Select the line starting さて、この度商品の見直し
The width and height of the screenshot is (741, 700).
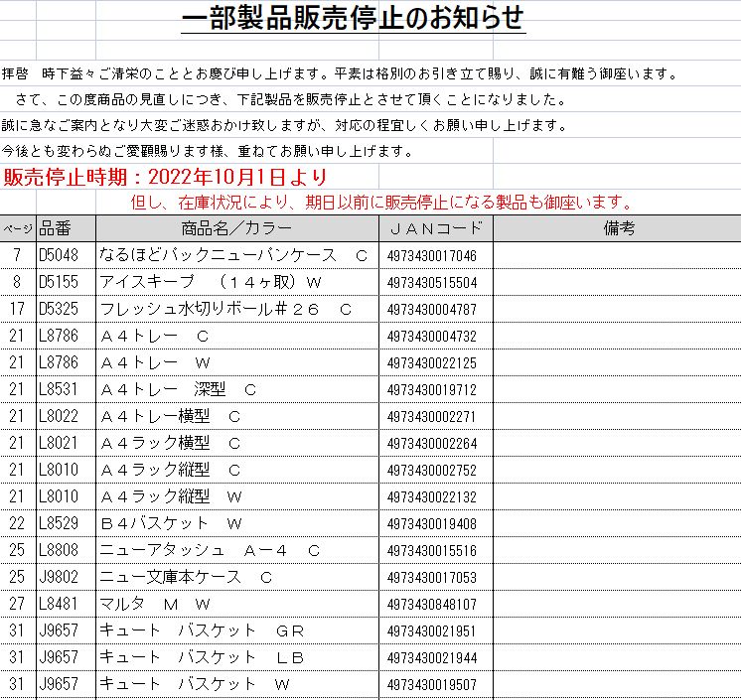pyautogui.click(x=291, y=99)
